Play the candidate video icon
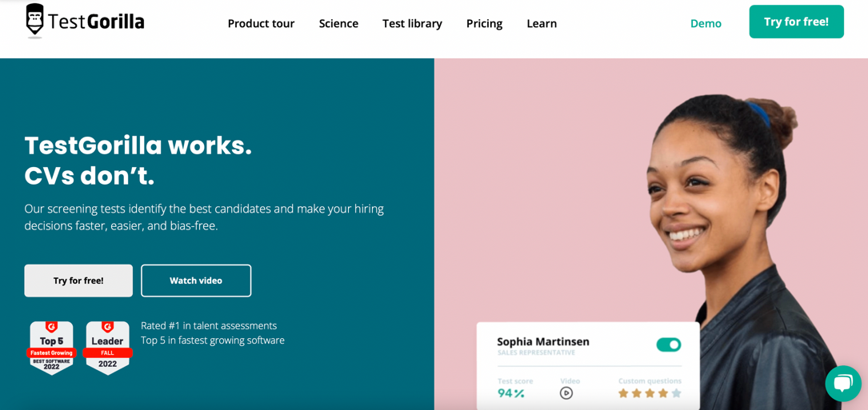Viewport: 868px width, 410px height. [x=566, y=393]
